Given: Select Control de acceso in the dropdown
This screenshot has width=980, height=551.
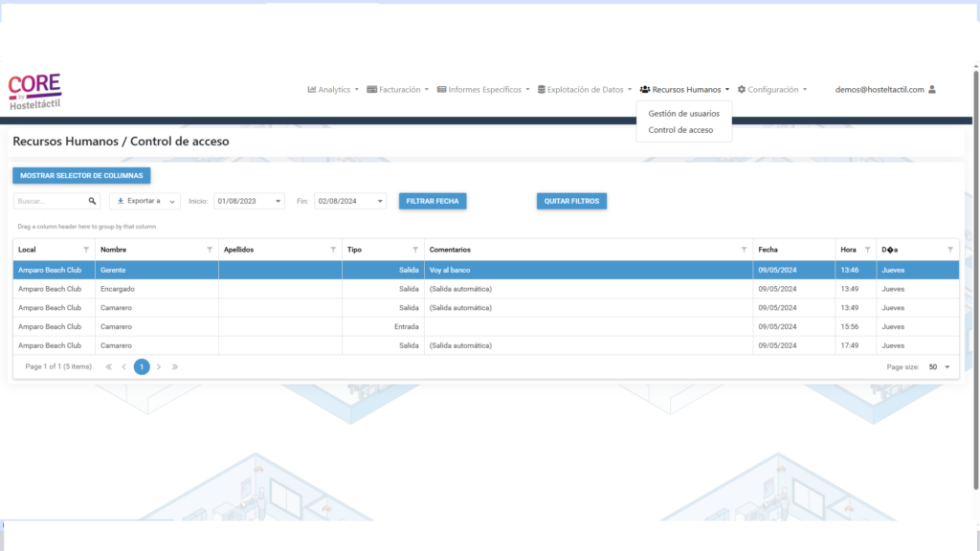Looking at the screenshot, I should [x=680, y=130].
